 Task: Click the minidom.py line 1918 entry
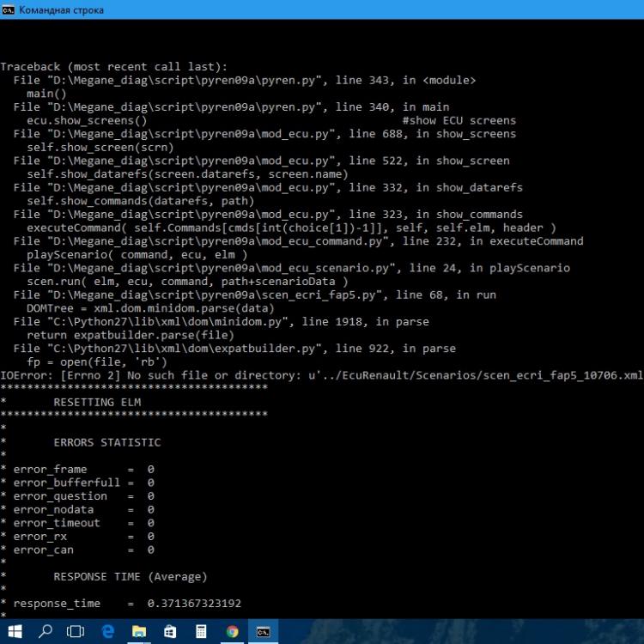pyautogui.click(x=221, y=322)
